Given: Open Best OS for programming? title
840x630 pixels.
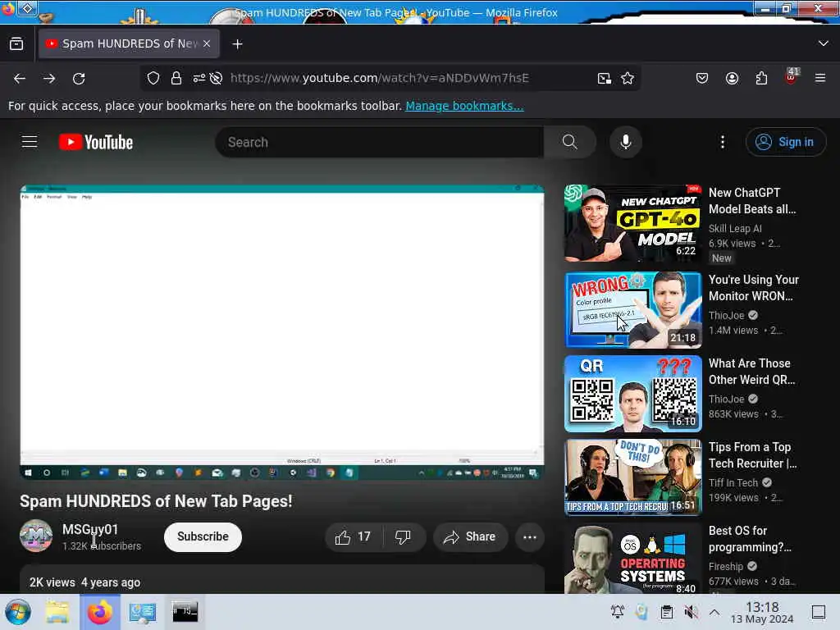Looking at the screenshot, I should click(750, 539).
